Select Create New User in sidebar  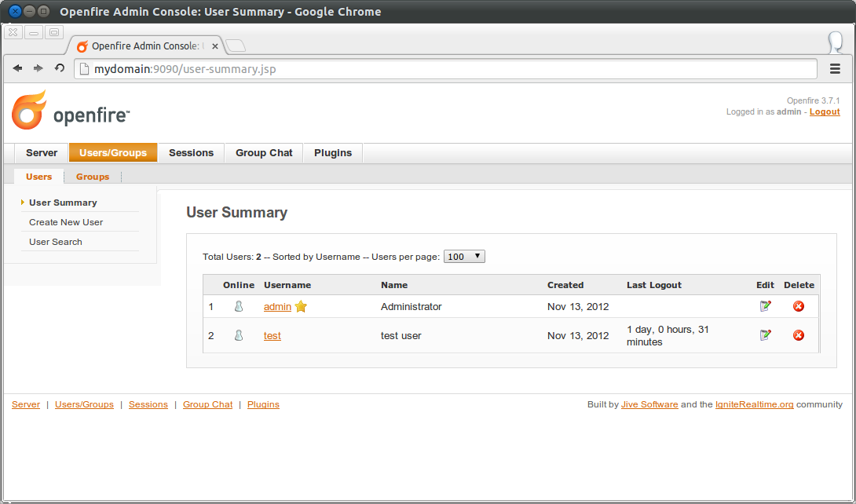(x=66, y=222)
